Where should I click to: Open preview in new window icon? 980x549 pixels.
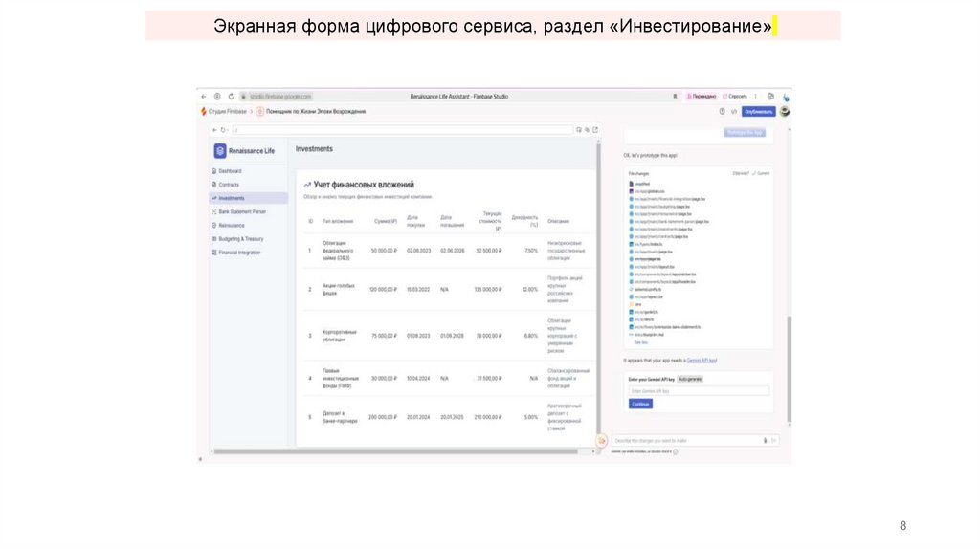pos(595,130)
